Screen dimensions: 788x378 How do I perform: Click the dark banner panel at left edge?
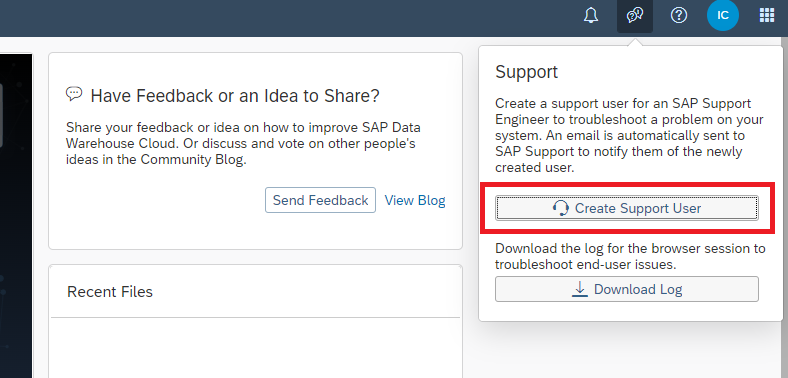click(16, 216)
